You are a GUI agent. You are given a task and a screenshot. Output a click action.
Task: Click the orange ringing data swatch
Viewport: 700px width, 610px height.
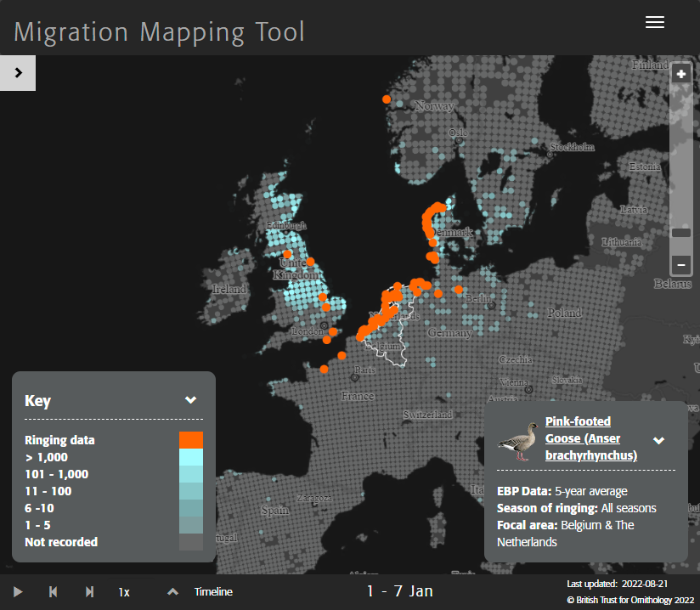tap(191, 439)
